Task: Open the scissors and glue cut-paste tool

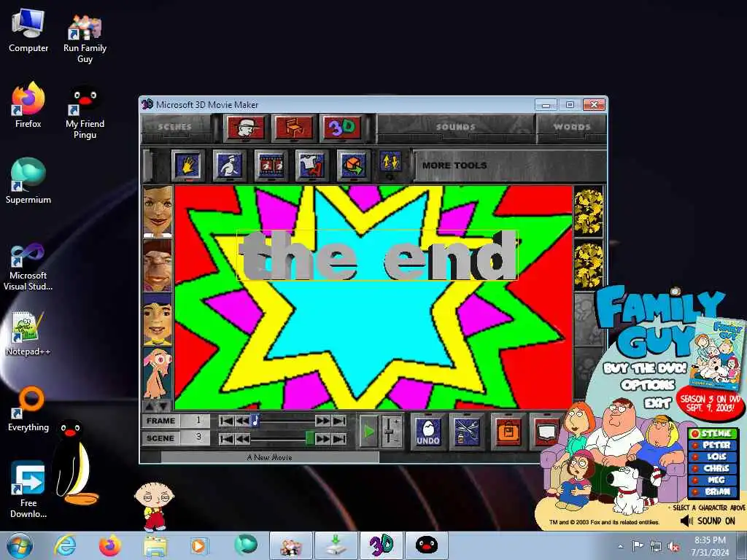Action: [467, 432]
